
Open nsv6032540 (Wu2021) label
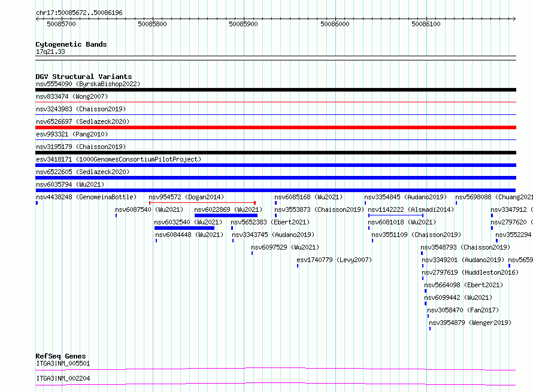click(188, 222)
